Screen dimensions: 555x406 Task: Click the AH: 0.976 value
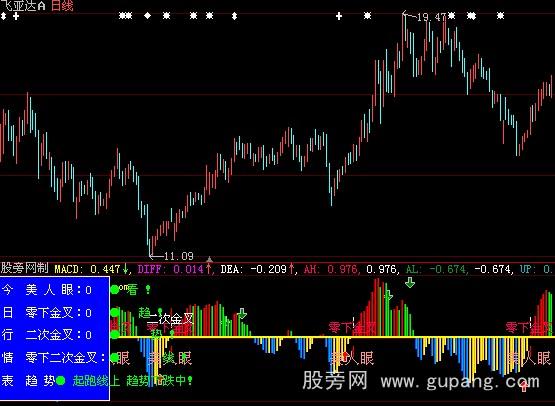coord(330,269)
